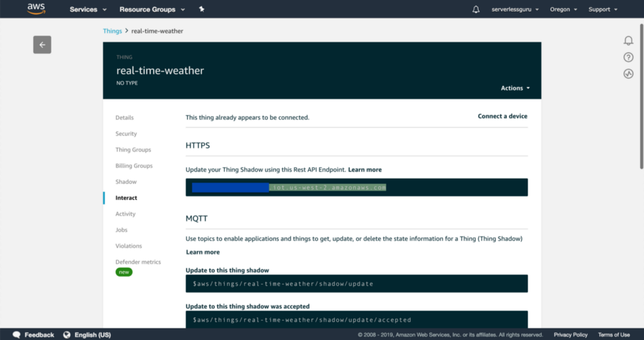This screenshot has width=644, height=340.
Task: Open the pin shortcuts icon in top bar
Action: point(202,9)
